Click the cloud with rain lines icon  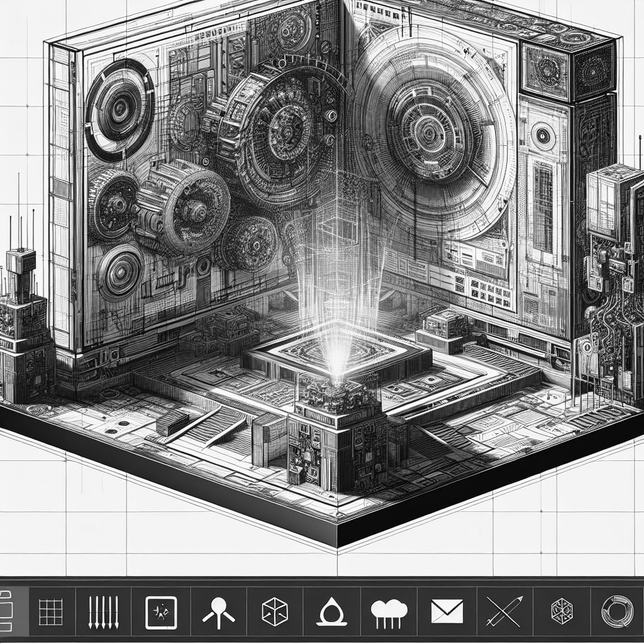tap(389, 614)
